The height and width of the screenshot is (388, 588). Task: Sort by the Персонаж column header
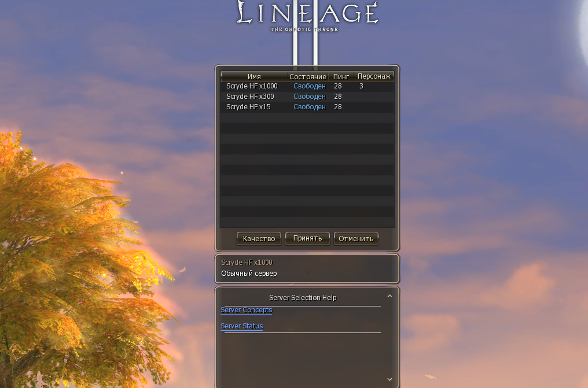(x=374, y=76)
